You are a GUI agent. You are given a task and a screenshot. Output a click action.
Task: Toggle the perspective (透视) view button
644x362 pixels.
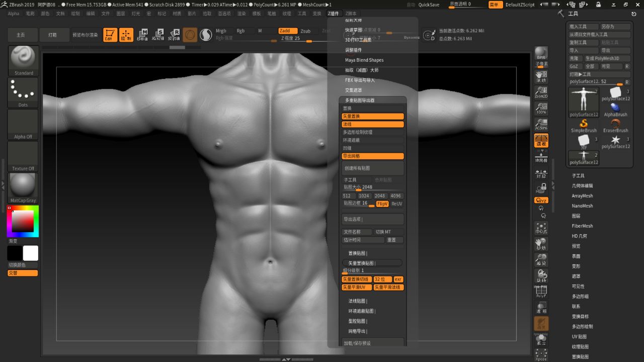tap(541, 141)
